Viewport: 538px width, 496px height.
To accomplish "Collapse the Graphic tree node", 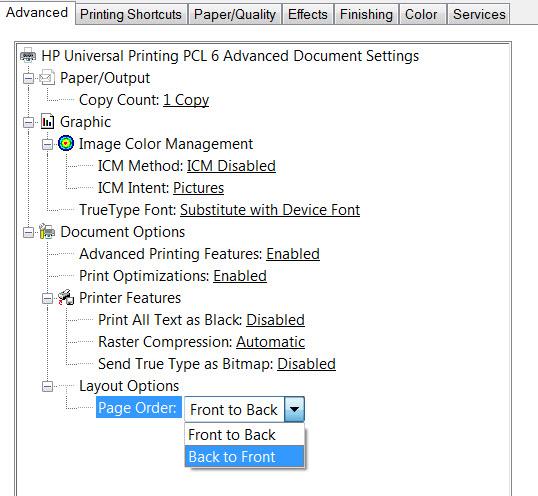I will (x=28, y=122).
